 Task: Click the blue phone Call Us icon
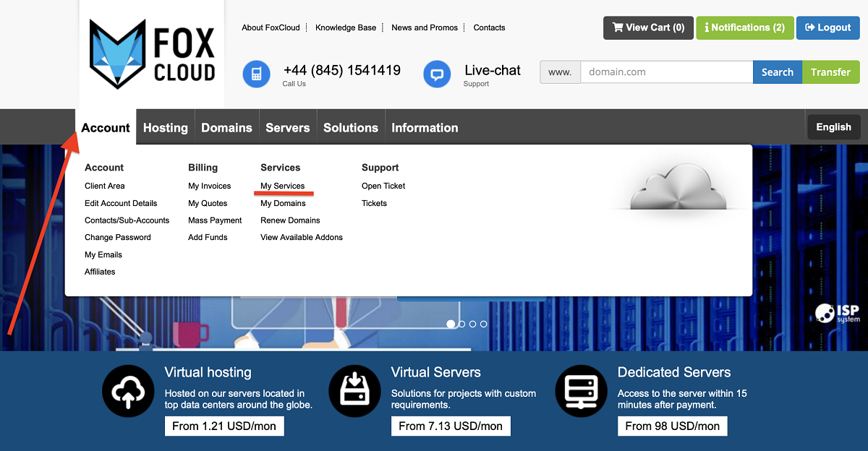click(256, 74)
